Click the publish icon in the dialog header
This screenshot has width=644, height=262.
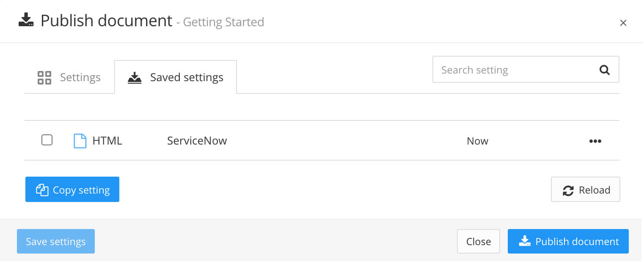coord(25,20)
